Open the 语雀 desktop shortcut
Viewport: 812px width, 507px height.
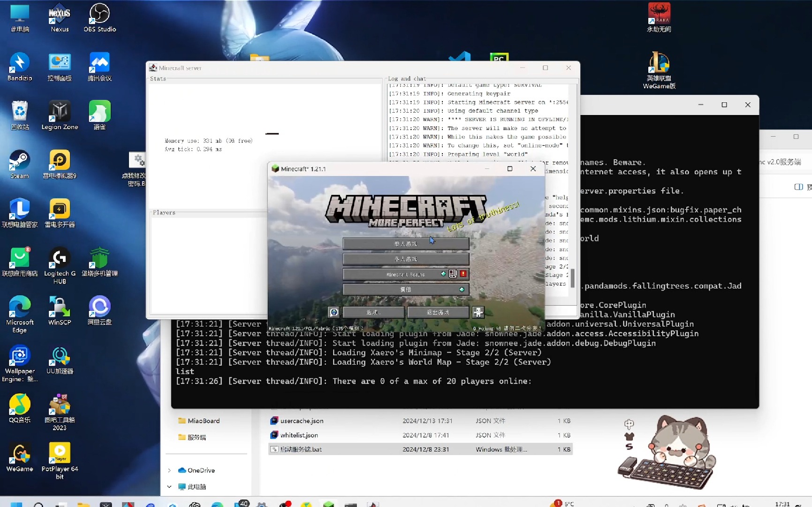click(x=99, y=115)
